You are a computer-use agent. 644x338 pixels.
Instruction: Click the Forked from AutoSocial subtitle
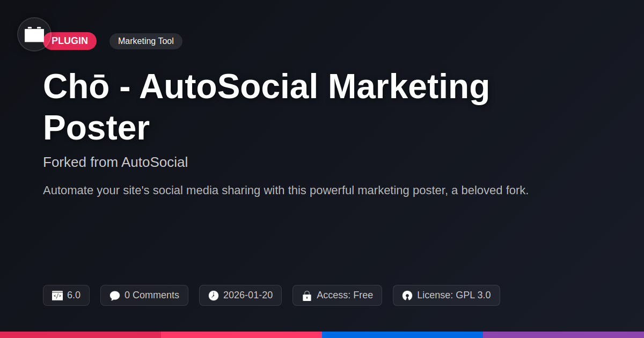115,162
